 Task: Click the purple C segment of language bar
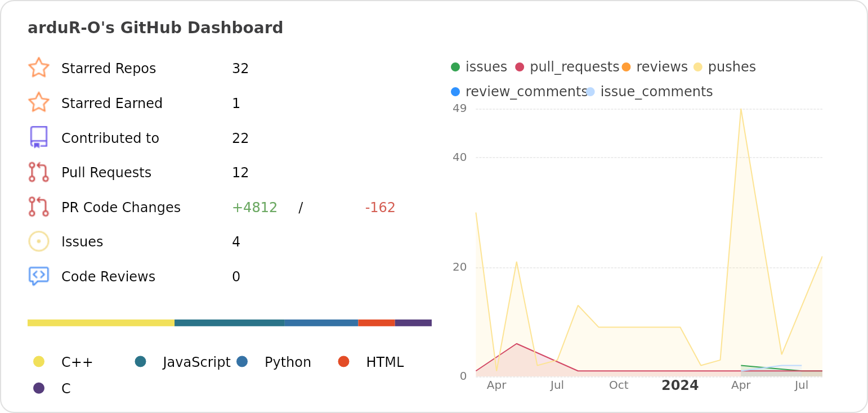click(413, 323)
